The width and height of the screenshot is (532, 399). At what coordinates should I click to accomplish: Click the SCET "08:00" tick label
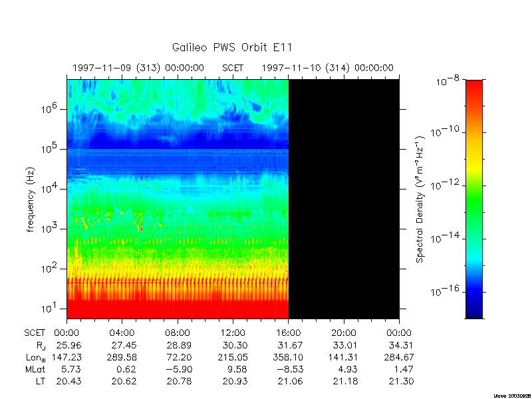tap(178, 333)
